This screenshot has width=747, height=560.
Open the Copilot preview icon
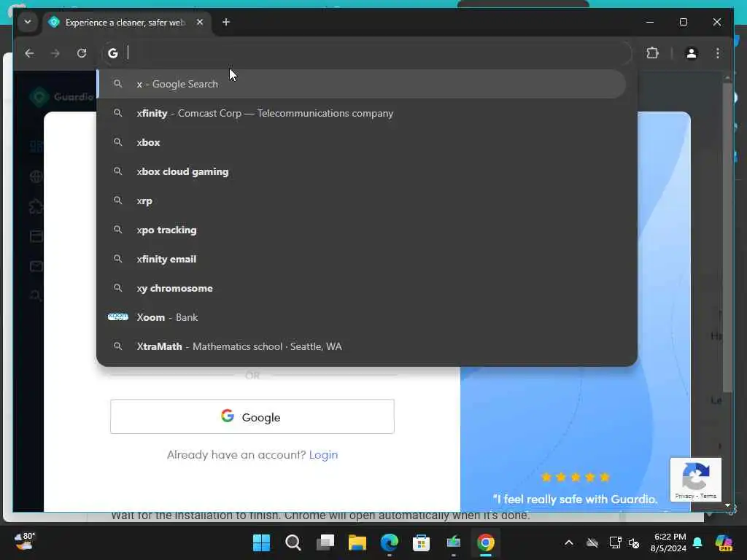[x=724, y=542]
